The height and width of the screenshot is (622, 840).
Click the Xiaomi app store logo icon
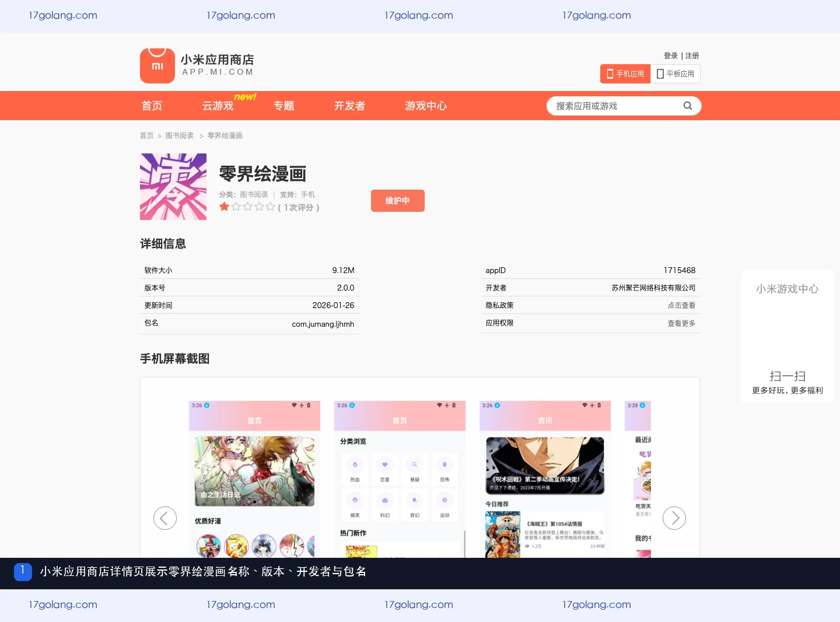pos(157,66)
